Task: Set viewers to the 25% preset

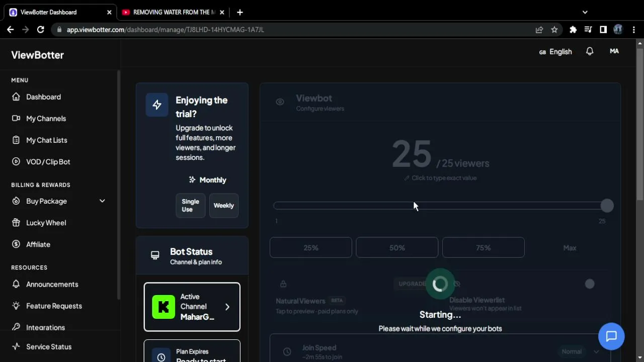Action: coord(311,248)
